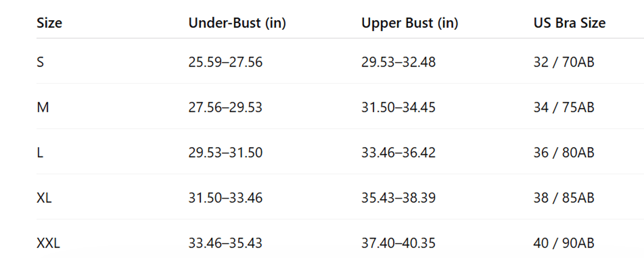Image resolution: width=644 pixels, height=258 pixels.
Task: Click bra size 34 / 75AB
Action: [564, 107]
